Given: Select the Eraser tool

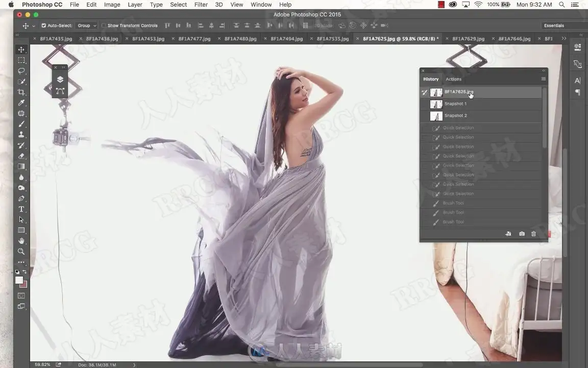Looking at the screenshot, I should [21, 156].
